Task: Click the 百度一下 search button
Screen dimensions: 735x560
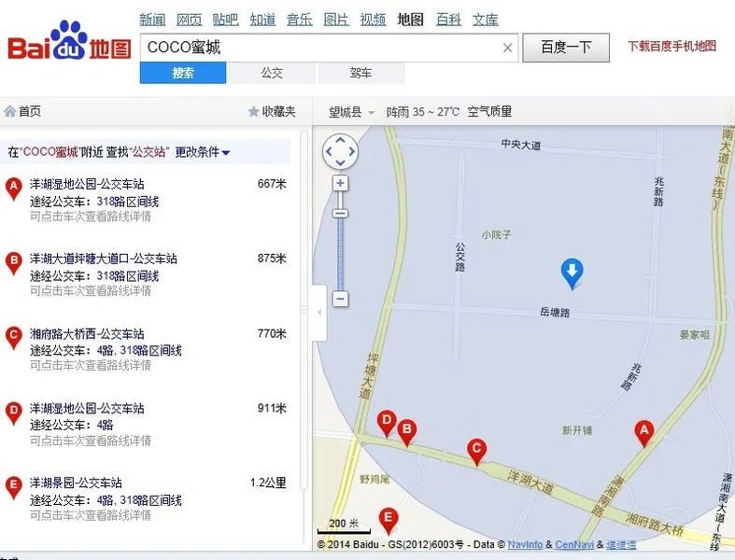Action: (x=566, y=48)
